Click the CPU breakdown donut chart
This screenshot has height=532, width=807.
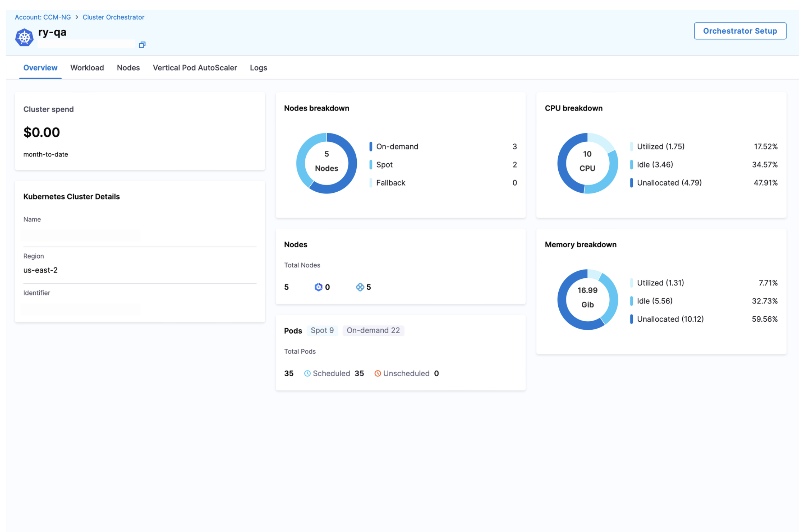(587, 163)
